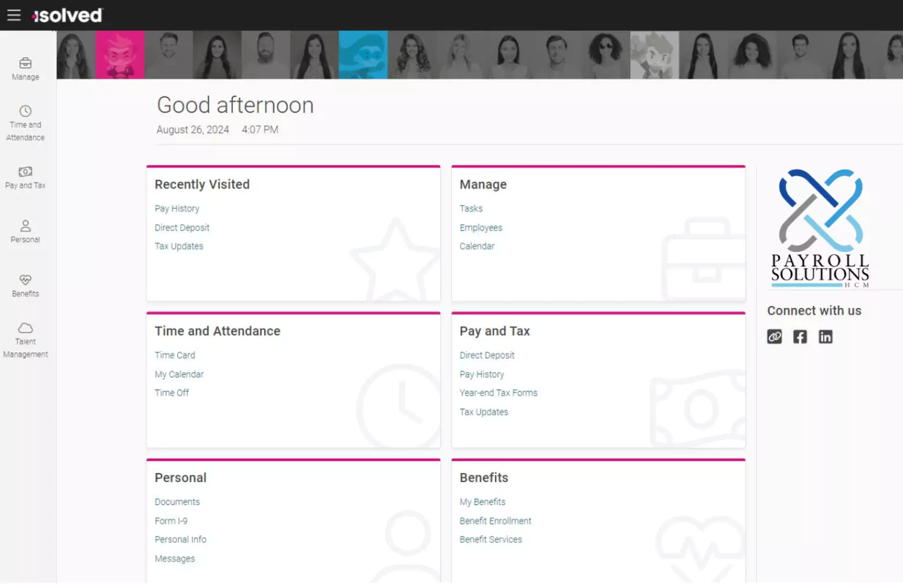Open the Facebook social icon

tap(800, 337)
